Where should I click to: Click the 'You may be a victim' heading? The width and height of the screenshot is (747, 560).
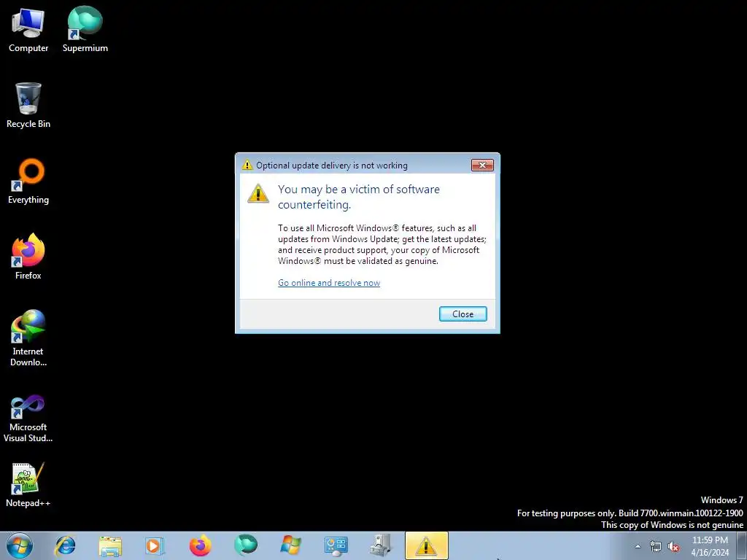pos(359,197)
